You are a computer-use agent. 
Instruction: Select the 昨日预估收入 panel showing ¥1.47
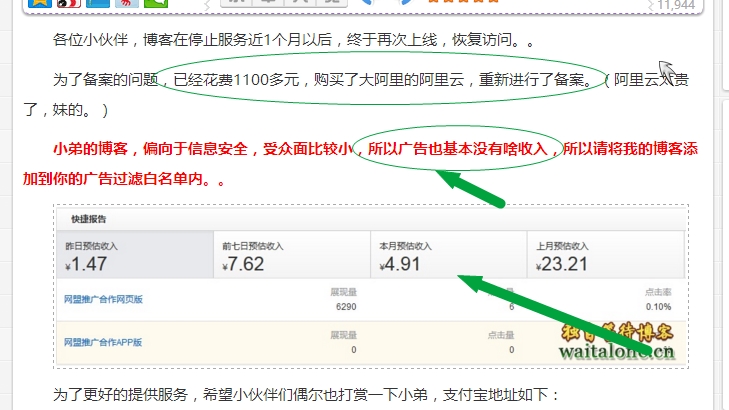[136, 256]
